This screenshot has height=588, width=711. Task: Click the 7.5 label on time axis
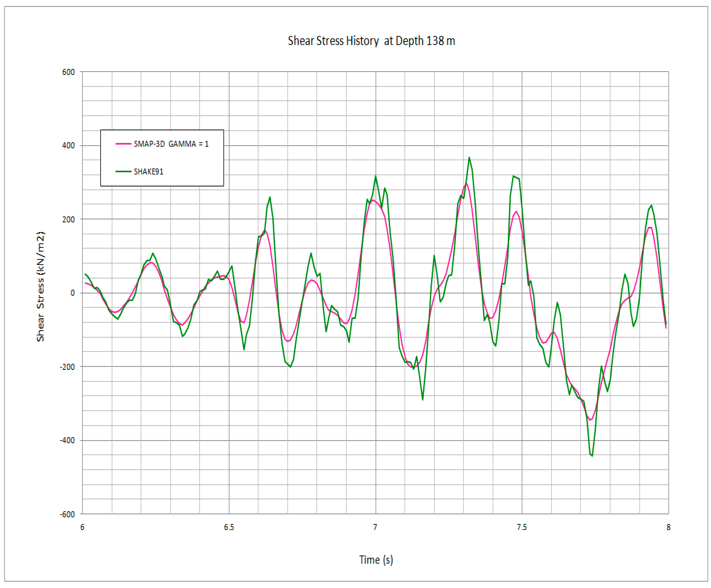click(x=522, y=527)
